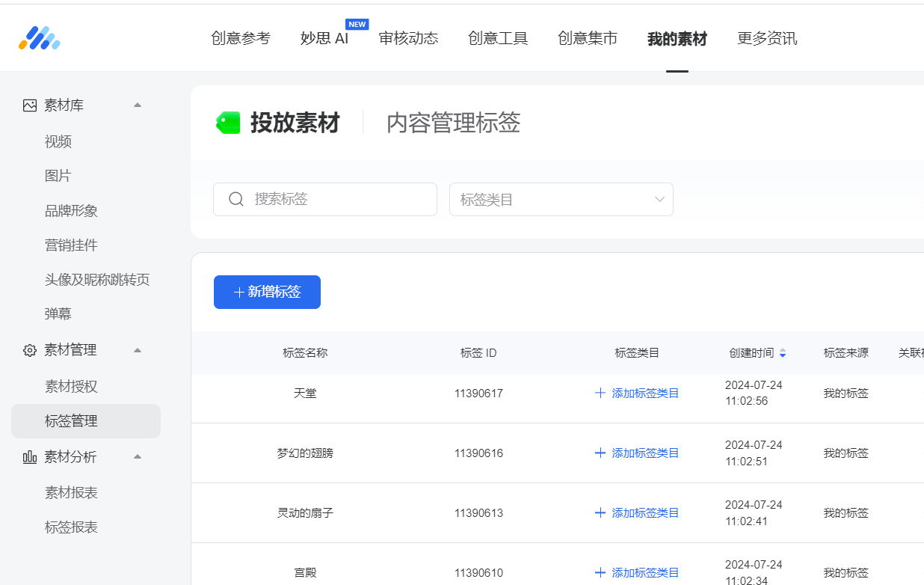Open the 妙思 AI navigation tab
The image size is (924, 585).
click(x=324, y=38)
